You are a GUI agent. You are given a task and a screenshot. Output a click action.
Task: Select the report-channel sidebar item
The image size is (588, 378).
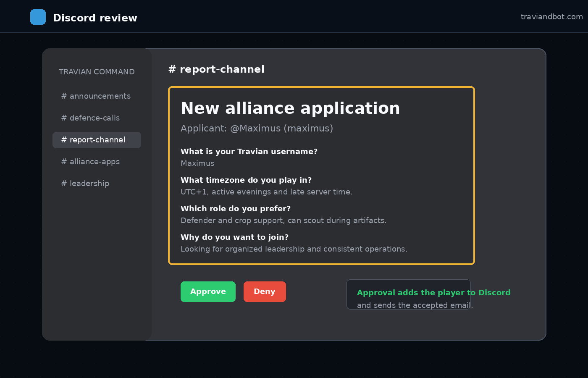point(97,140)
